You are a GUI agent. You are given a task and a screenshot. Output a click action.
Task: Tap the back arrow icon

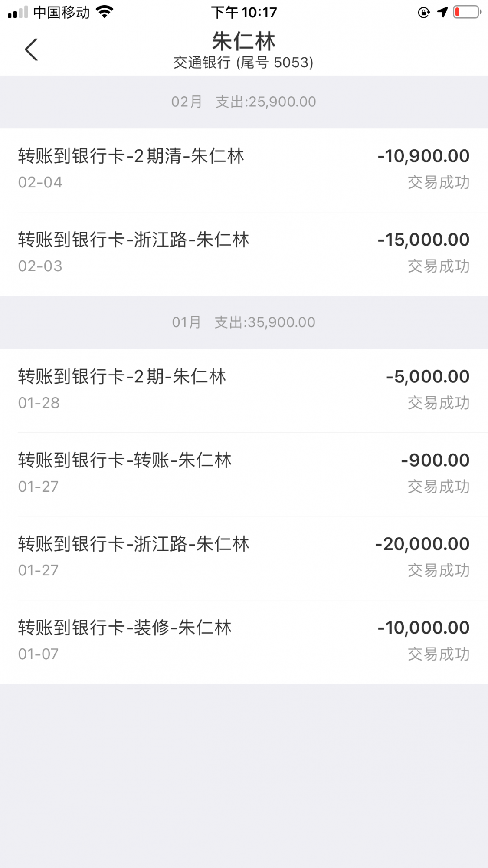[31, 49]
